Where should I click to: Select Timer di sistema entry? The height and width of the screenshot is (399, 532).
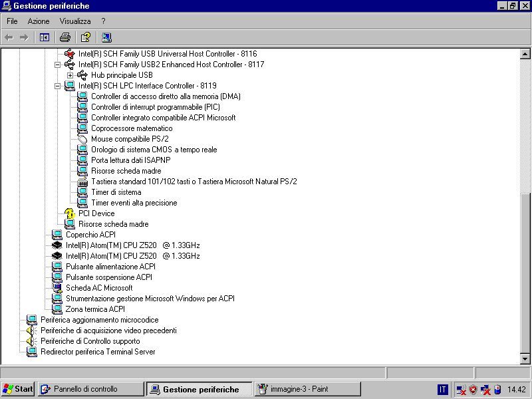tap(116, 192)
